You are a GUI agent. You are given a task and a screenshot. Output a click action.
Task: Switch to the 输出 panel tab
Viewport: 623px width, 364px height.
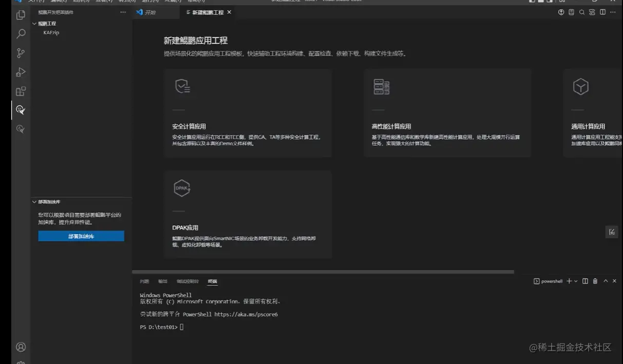[163, 281]
